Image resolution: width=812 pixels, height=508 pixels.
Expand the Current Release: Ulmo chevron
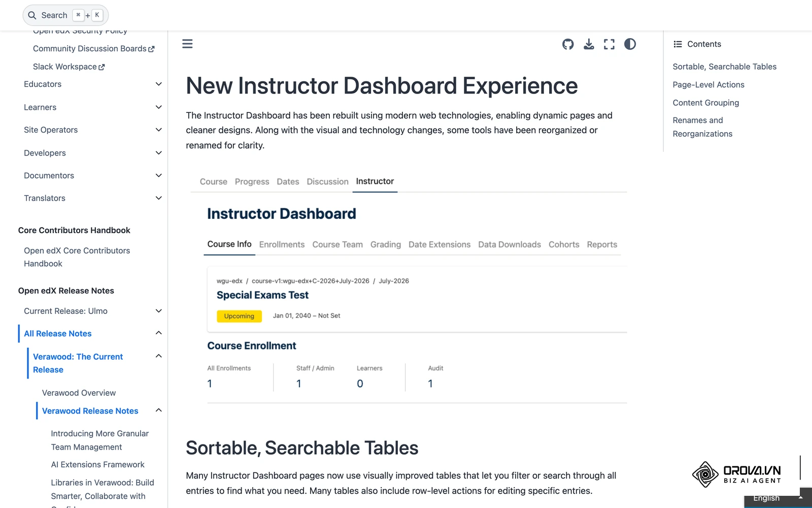[x=159, y=311]
